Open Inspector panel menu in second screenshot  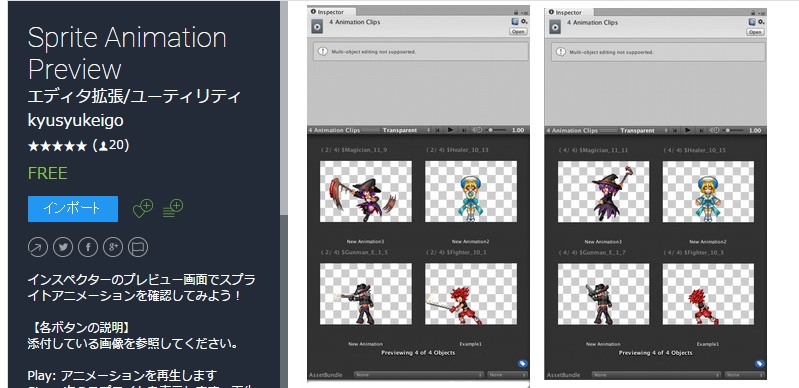(x=761, y=13)
